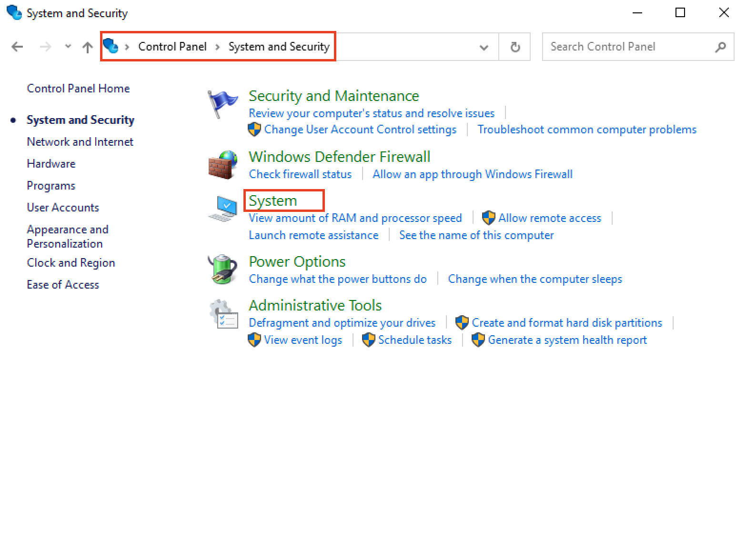This screenshot has width=746, height=560.
Task: Open Change User Account Control settings
Action: tap(360, 130)
